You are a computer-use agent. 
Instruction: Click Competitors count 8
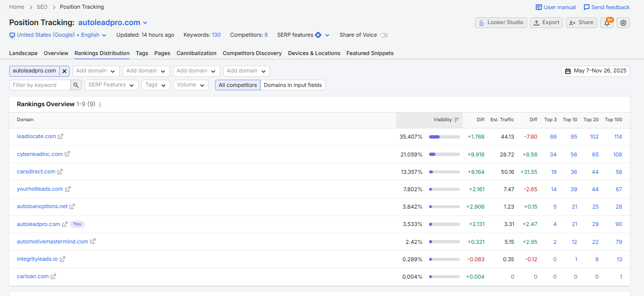[266, 35]
